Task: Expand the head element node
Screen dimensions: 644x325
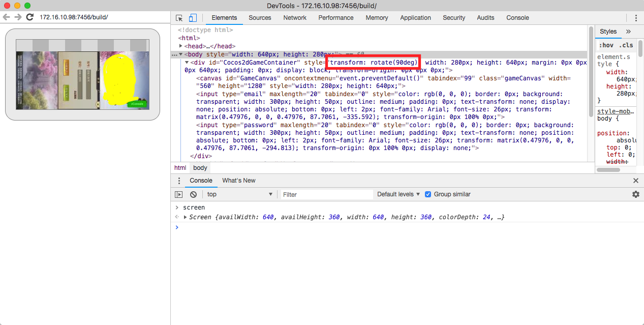Action: pyautogui.click(x=181, y=46)
